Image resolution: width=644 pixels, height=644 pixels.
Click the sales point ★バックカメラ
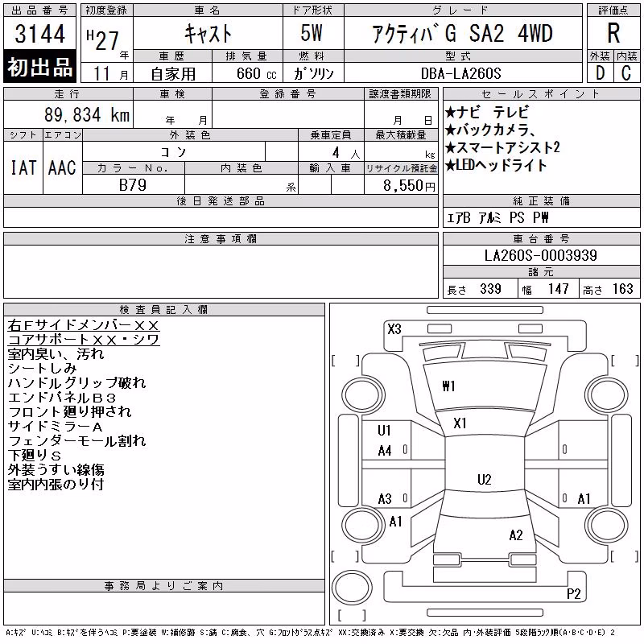489,130
